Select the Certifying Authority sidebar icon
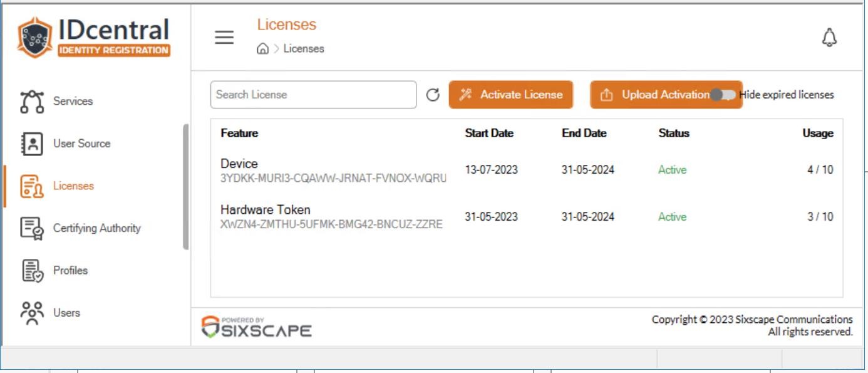 pyautogui.click(x=32, y=228)
